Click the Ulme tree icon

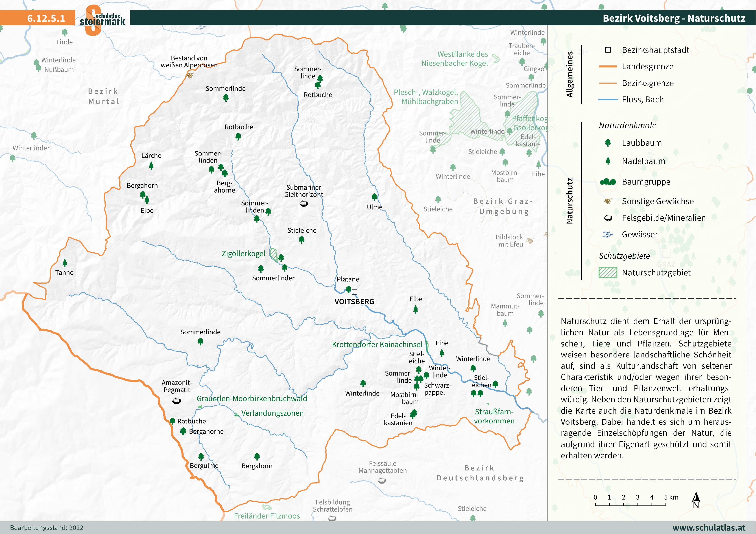(x=374, y=197)
